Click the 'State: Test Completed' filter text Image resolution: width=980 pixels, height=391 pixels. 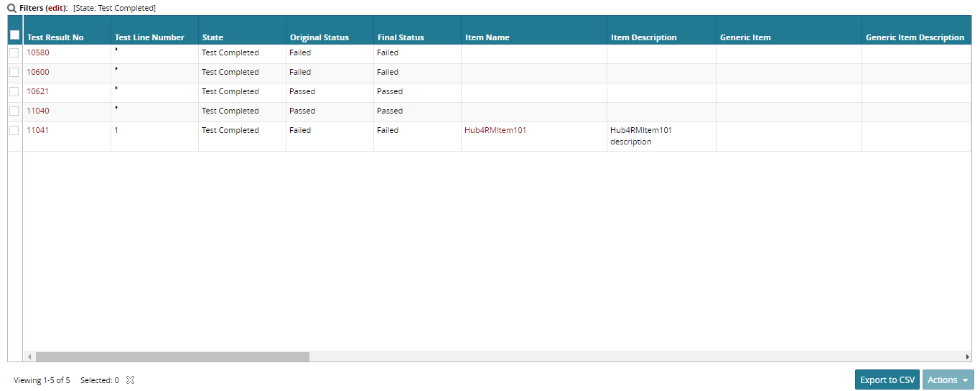pyautogui.click(x=114, y=8)
